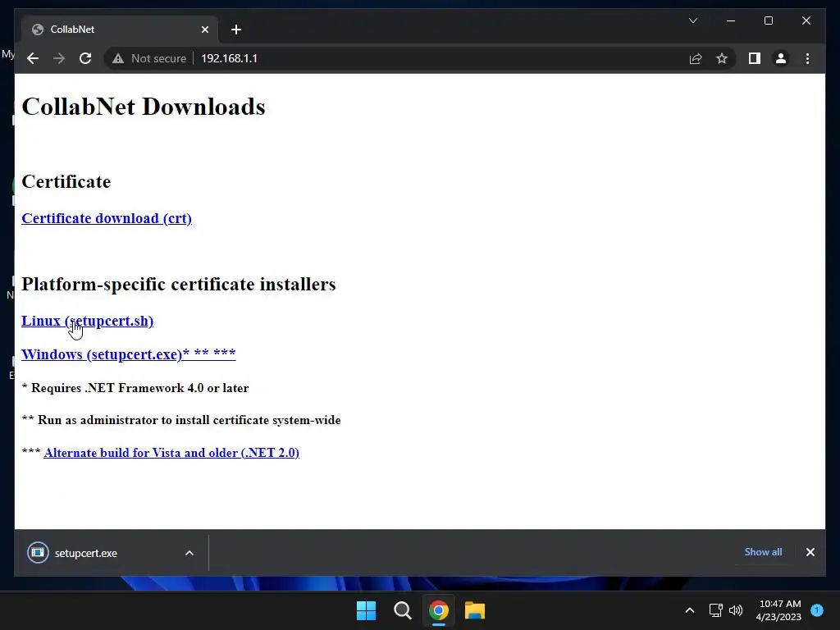
Task: Open the tab search dropdown arrow
Action: pyautogui.click(x=692, y=21)
